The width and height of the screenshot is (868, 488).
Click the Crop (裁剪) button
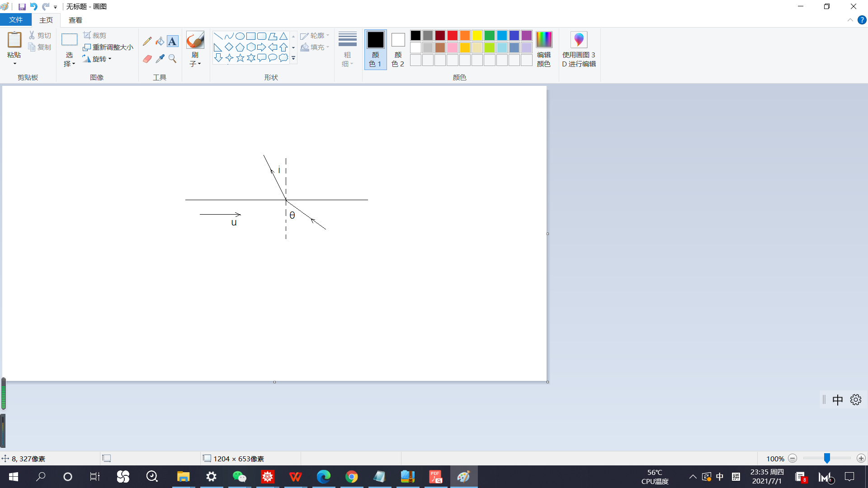(95, 35)
